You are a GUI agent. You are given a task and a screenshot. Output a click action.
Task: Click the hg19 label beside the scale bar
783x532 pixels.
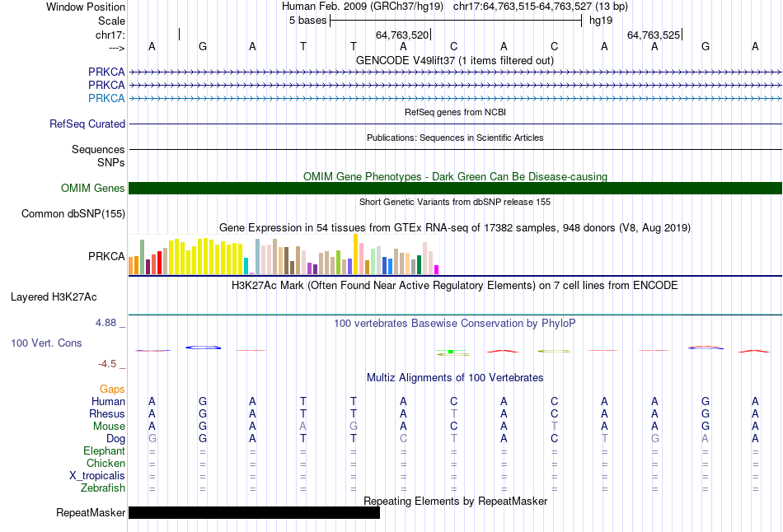click(601, 21)
